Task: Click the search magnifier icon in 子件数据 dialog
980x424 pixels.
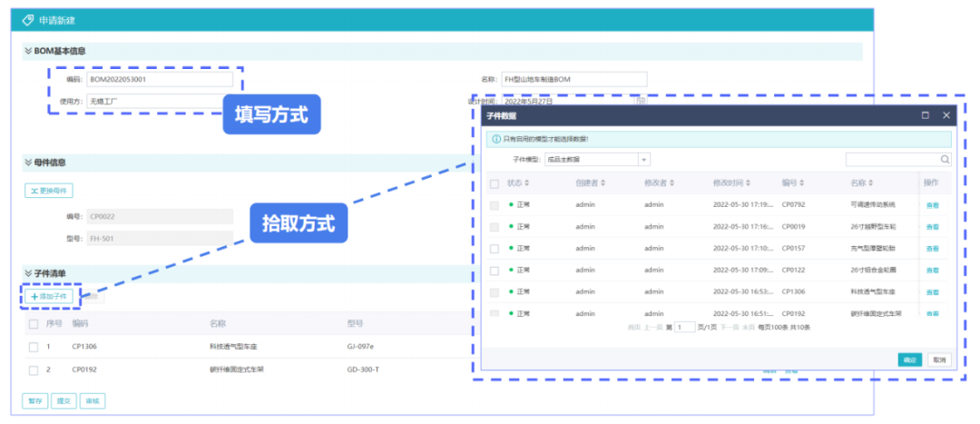Action: click(945, 160)
